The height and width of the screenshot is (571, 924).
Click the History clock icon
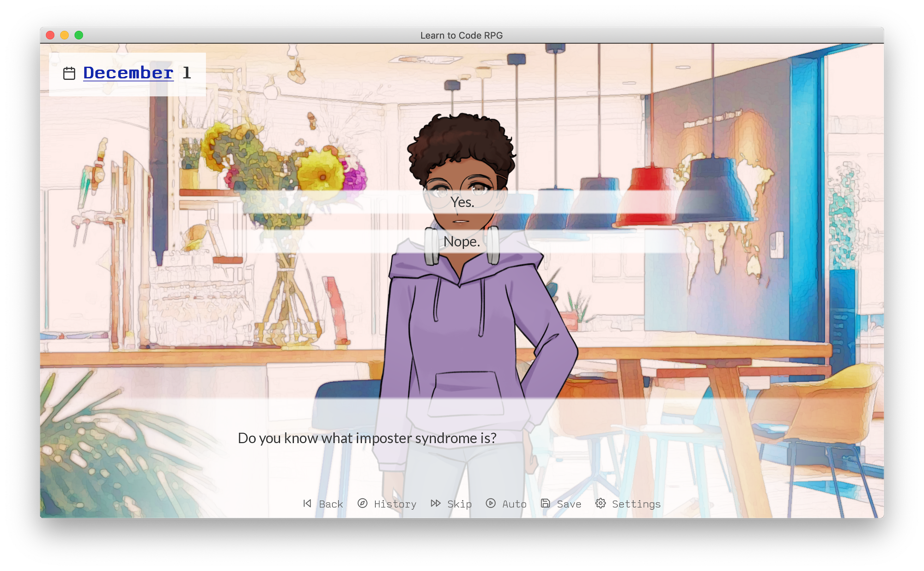coord(362,504)
